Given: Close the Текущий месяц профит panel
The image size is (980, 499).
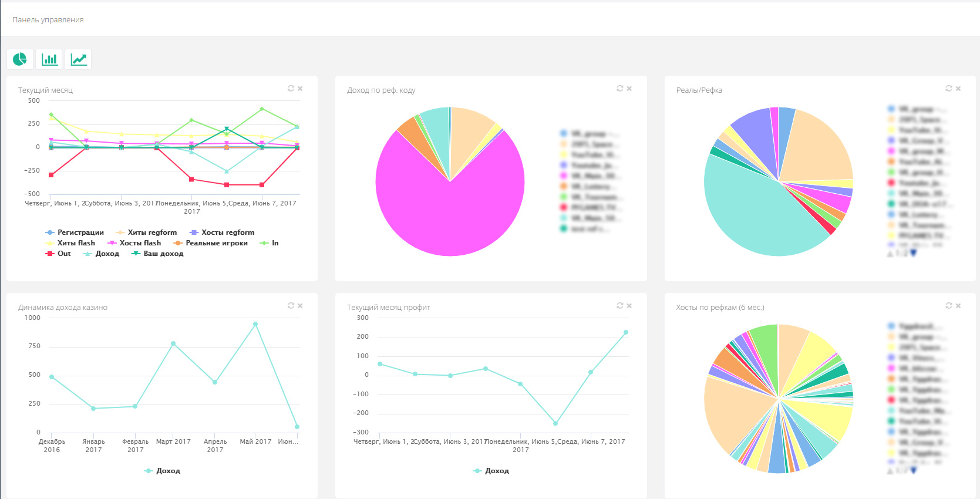Looking at the screenshot, I should click(629, 306).
